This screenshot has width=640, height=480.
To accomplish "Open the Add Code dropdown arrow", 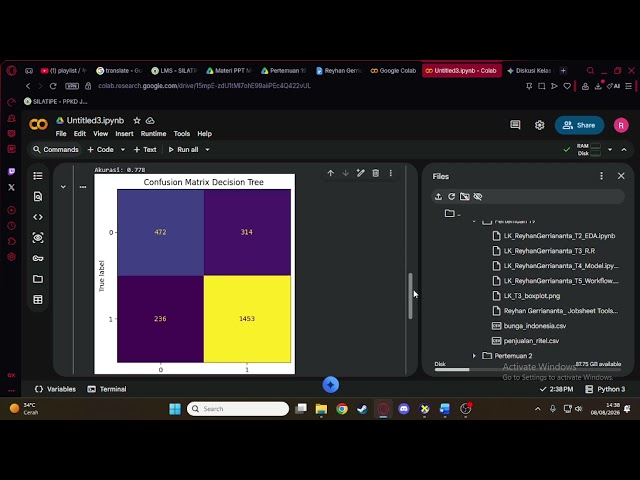I will 122,150.
